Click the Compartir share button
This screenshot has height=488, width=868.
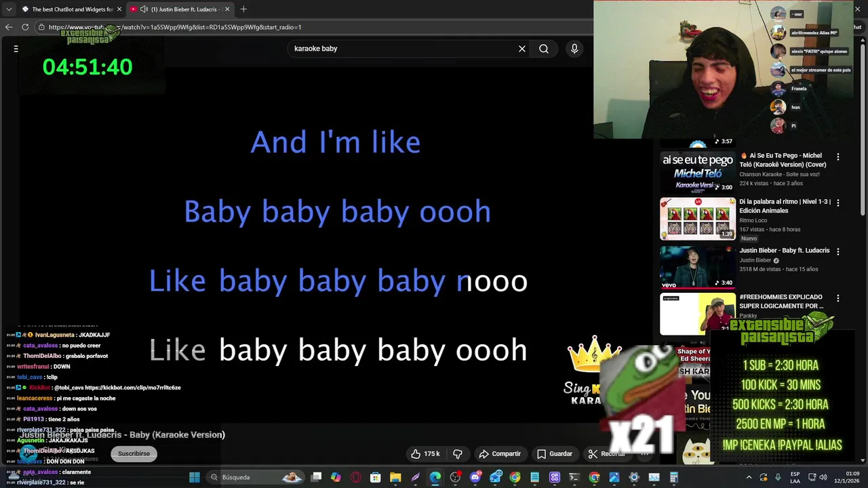tap(500, 453)
